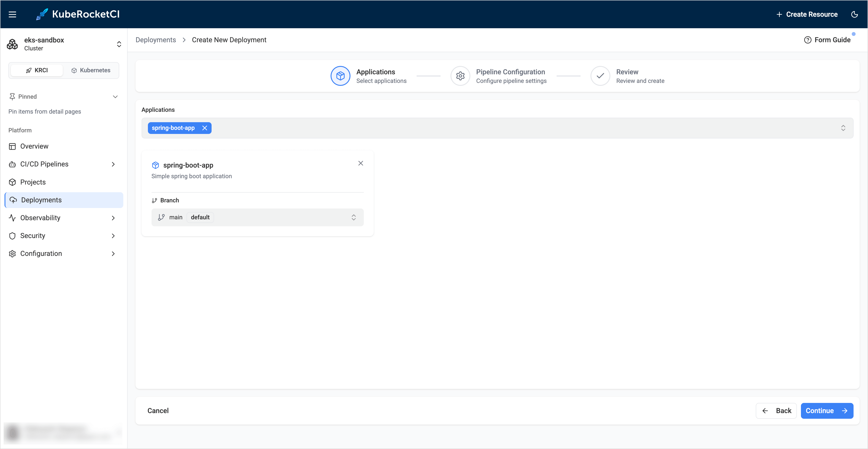
Task: Close the spring-boot-app card
Action: (x=361, y=163)
